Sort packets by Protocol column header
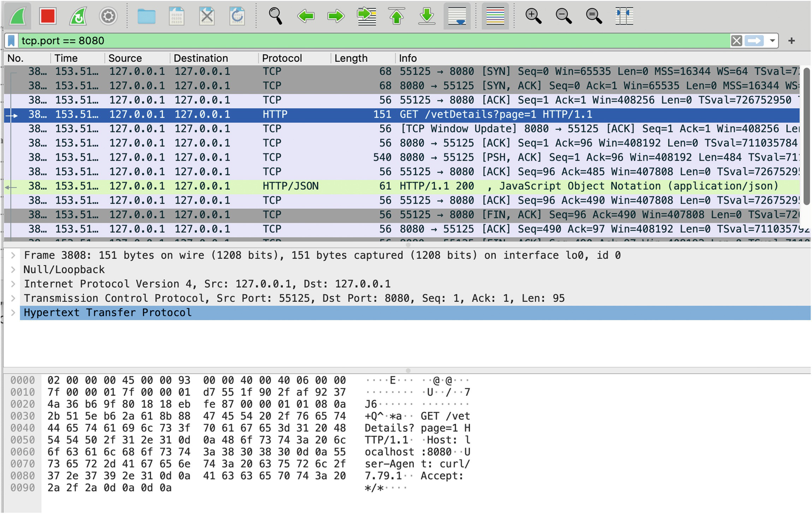The width and height of the screenshot is (812, 514). [x=281, y=58]
